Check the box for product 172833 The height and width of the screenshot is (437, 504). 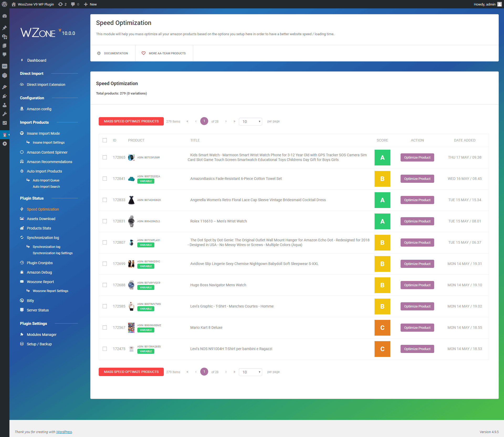coord(105,200)
